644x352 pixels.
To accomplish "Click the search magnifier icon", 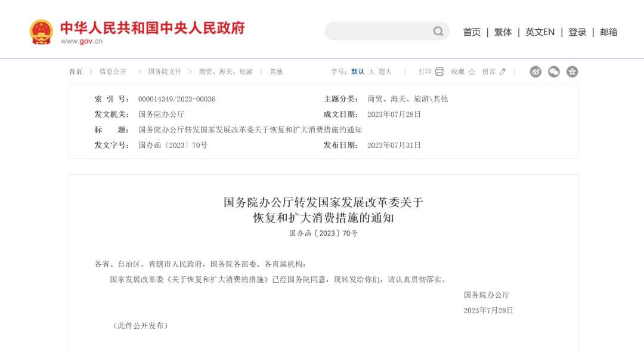I will (x=438, y=32).
